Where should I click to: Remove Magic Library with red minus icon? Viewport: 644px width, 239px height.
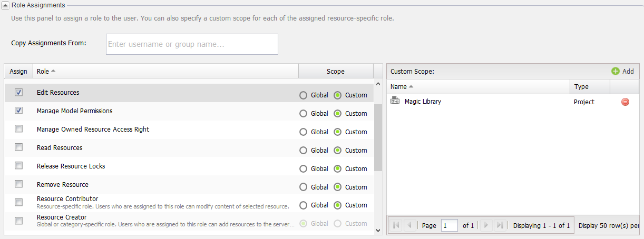click(625, 102)
